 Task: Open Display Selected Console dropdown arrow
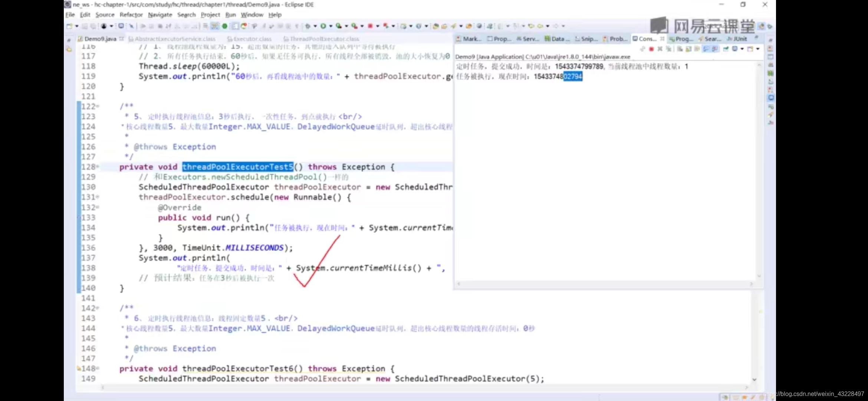742,49
